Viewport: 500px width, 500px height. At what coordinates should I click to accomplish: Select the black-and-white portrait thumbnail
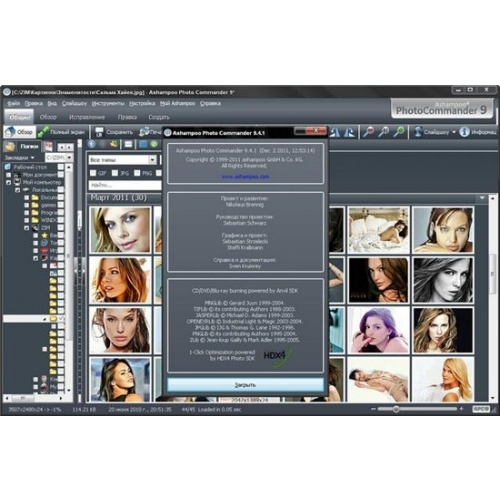coord(443,280)
